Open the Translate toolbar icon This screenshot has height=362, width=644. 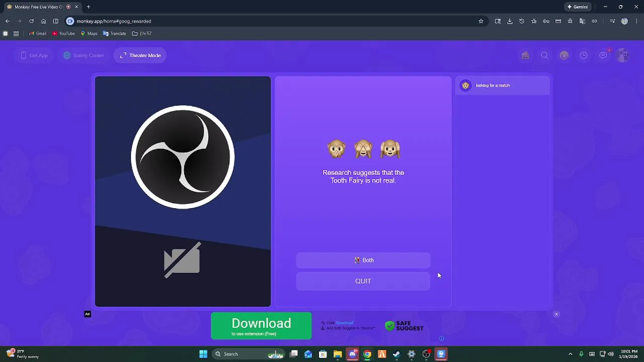point(582,21)
